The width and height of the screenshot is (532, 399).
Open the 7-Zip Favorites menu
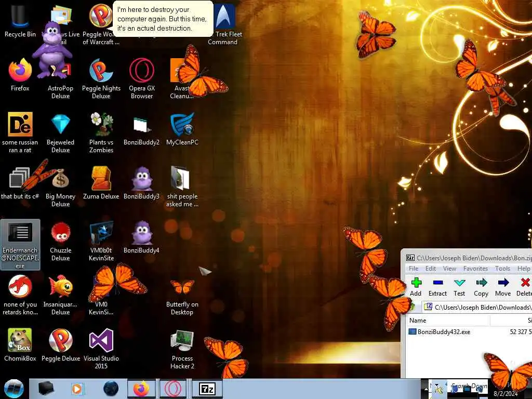476,269
